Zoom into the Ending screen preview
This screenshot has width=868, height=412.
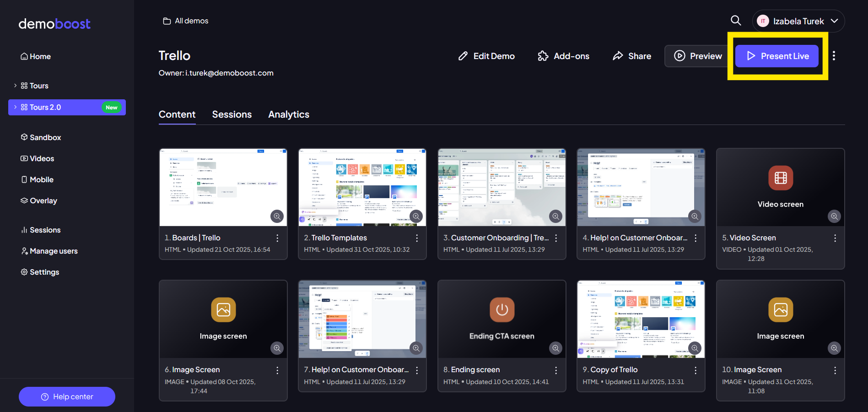click(x=555, y=348)
